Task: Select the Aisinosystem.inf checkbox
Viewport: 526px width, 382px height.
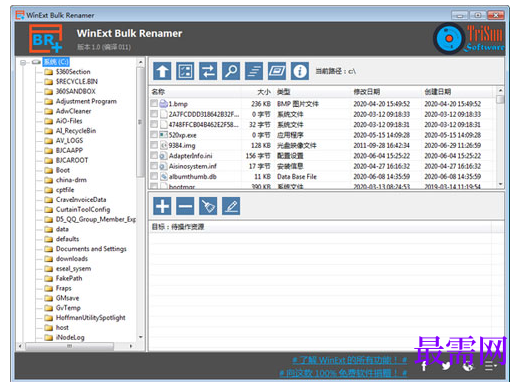Action: [x=154, y=166]
